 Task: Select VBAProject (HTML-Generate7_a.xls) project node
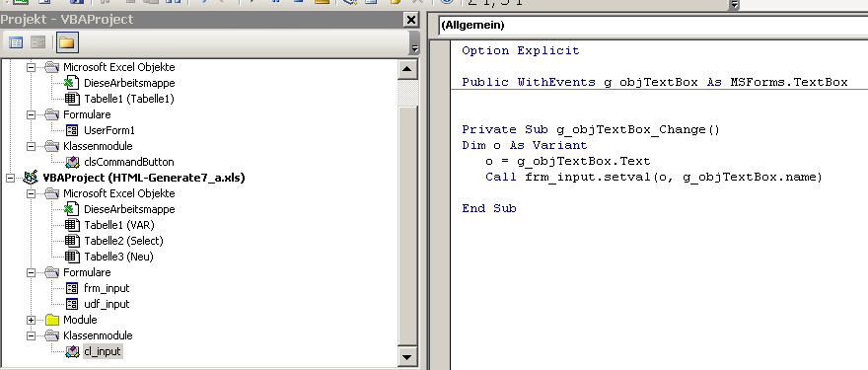coord(144,178)
